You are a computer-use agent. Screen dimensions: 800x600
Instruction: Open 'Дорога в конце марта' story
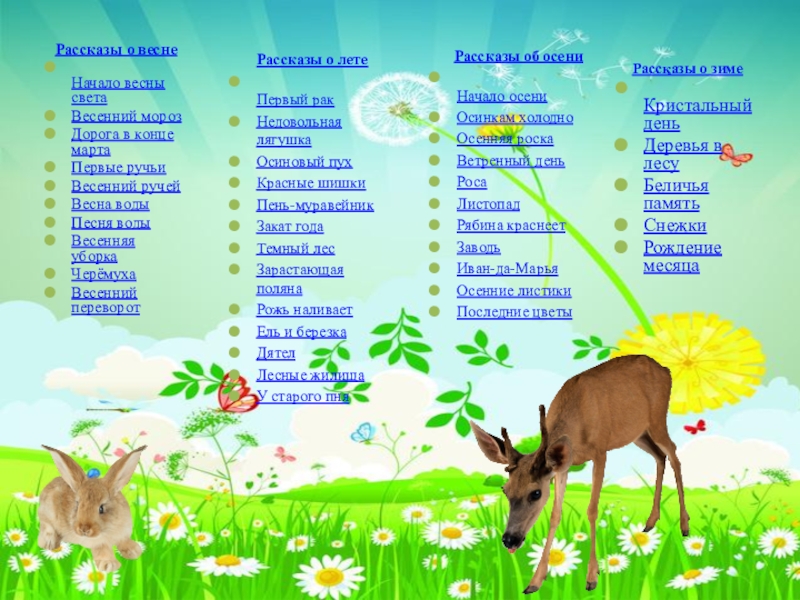(122, 142)
